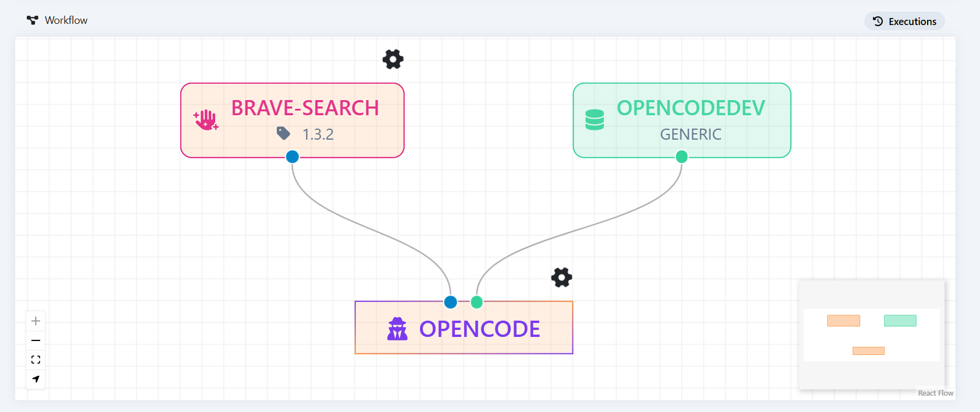Click bottom orange node in minimap

(x=868, y=351)
